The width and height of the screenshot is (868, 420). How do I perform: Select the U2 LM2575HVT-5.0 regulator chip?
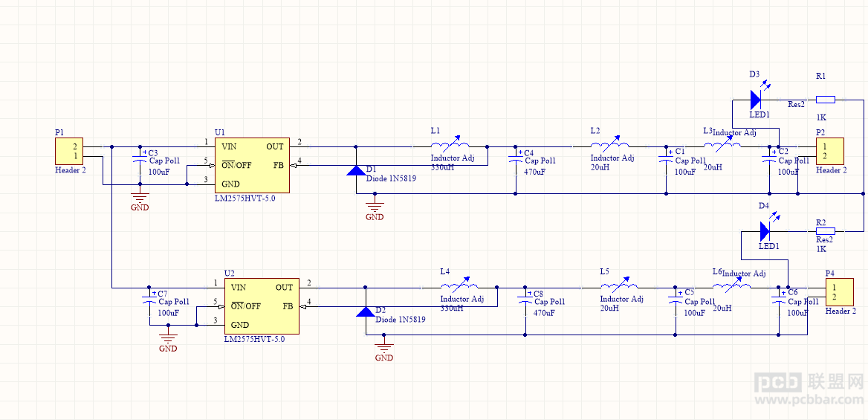point(262,306)
